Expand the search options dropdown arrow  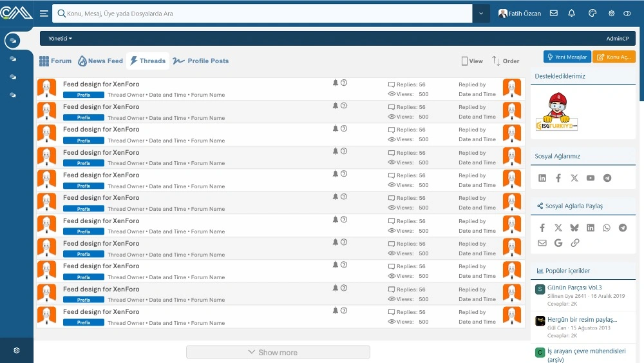(481, 14)
